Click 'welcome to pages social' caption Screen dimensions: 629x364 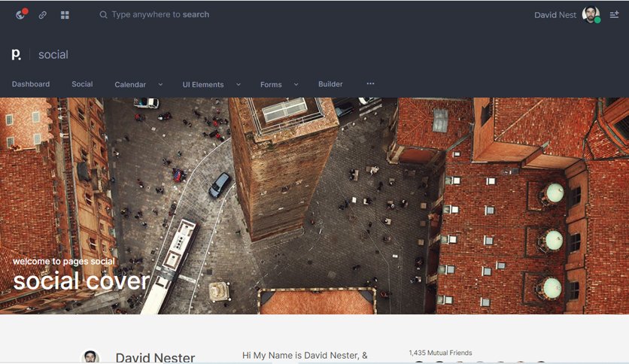(x=64, y=262)
